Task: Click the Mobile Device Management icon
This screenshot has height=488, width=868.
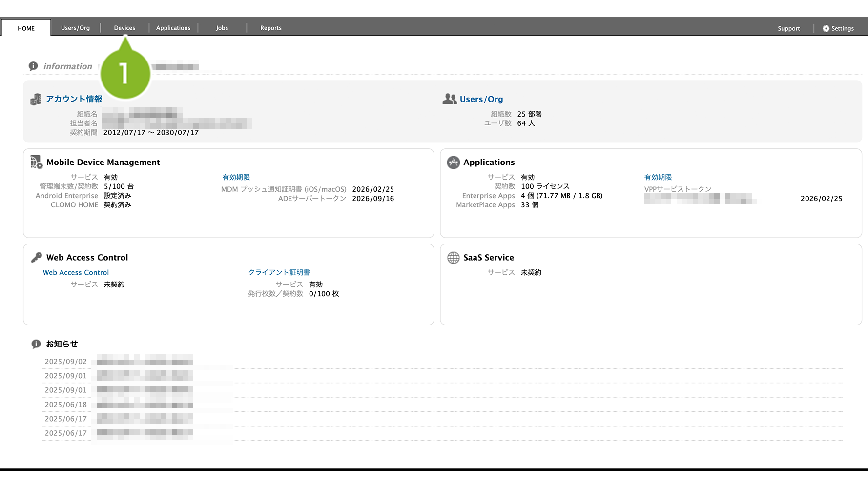Action: click(x=36, y=162)
